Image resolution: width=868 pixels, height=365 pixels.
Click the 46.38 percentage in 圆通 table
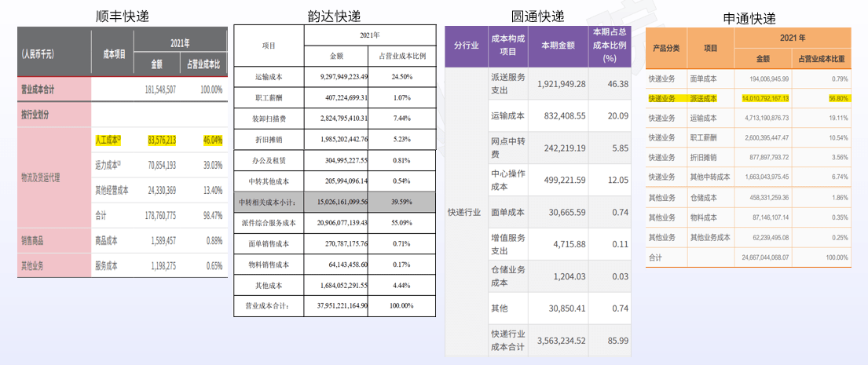[617, 83]
